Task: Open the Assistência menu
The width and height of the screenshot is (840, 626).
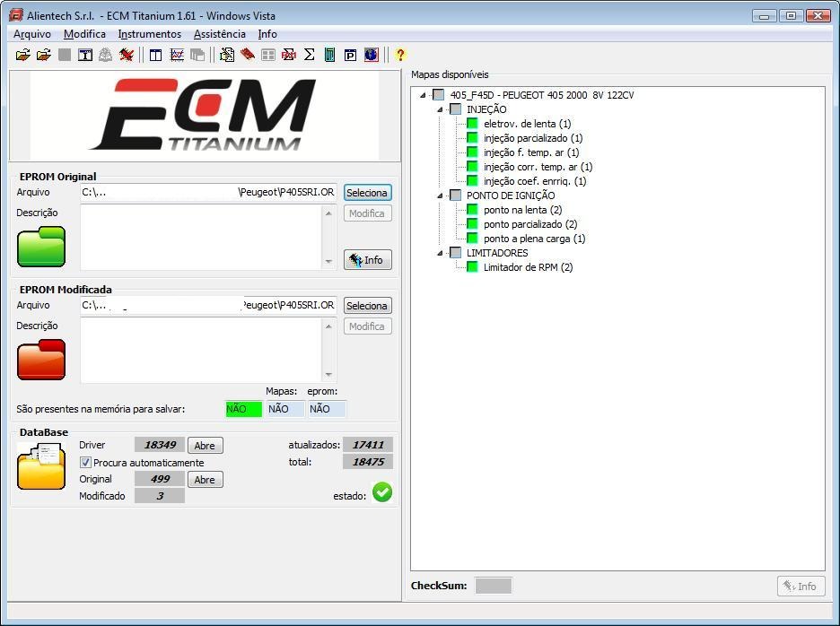Action: [x=220, y=34]
